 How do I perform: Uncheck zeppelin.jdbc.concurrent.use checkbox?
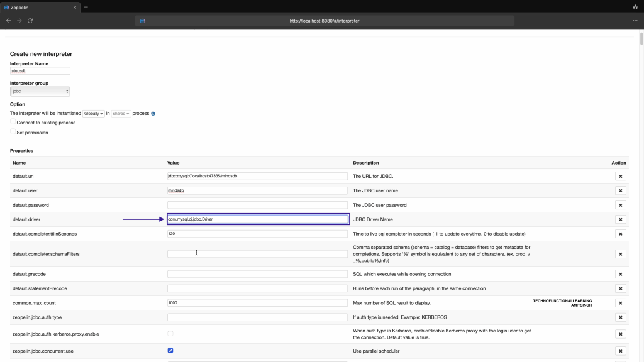(170, 351)
